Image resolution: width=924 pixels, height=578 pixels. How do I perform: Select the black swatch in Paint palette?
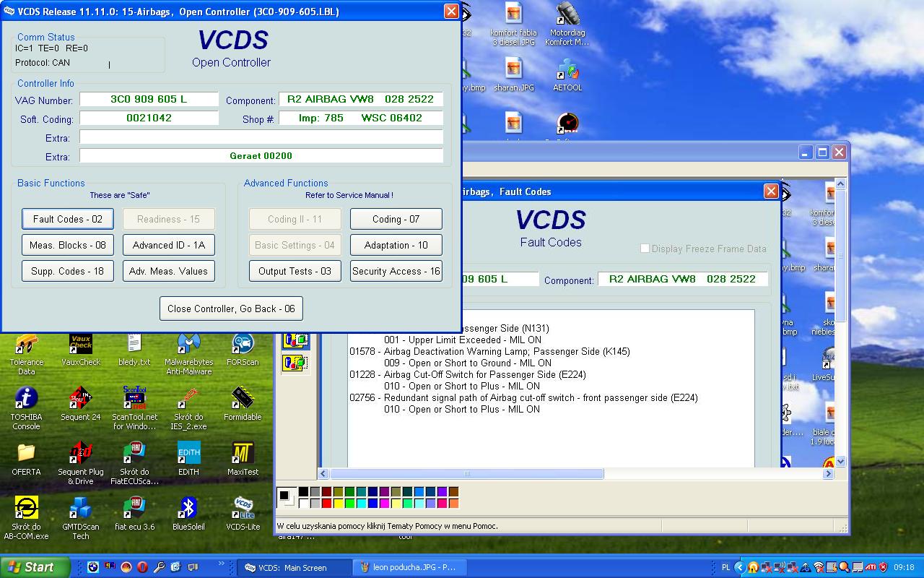point(303,492)
